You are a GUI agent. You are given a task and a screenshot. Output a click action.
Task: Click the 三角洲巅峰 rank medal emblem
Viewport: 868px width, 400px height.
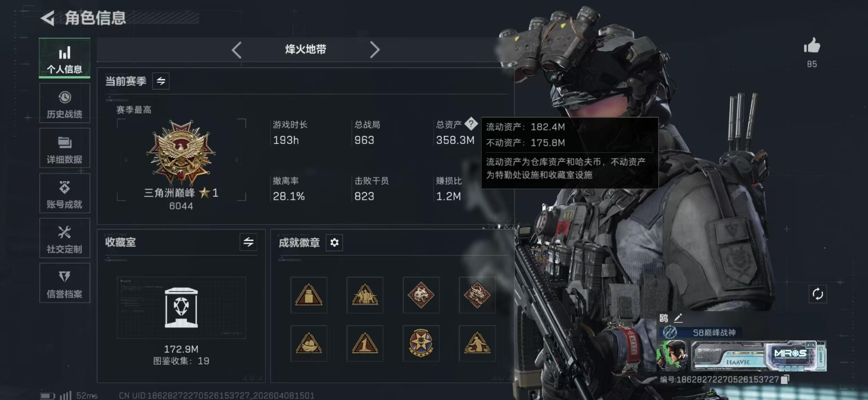(181, 152)
